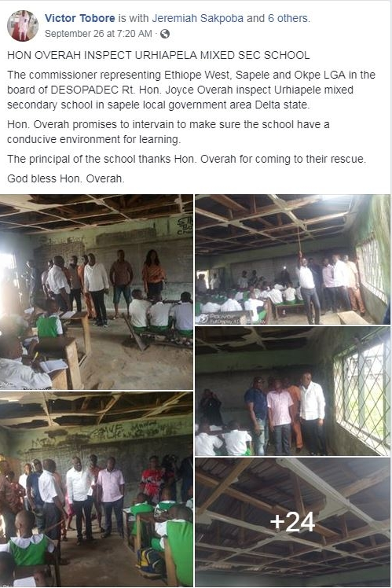This screenshot has height=588, width=392.
Task: Open Jeremiah Sakpoba's tagged profile link
Action: (x=197, y=18)
